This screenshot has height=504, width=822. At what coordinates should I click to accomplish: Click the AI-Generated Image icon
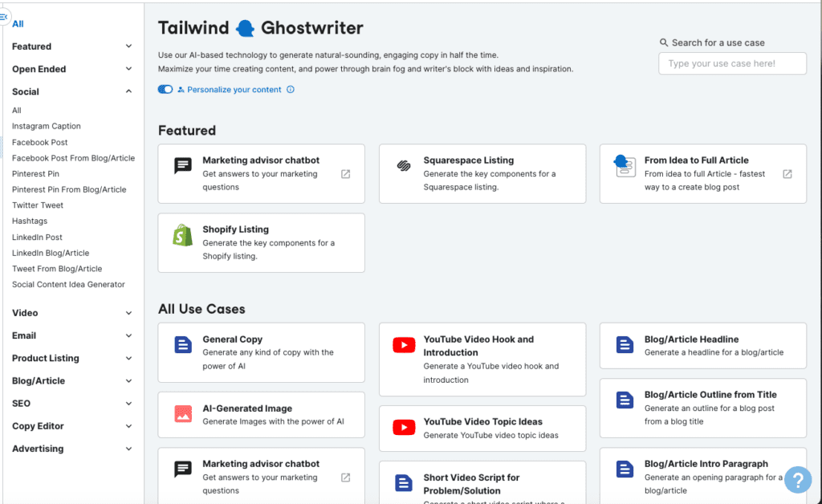click(x=183, y=414)
